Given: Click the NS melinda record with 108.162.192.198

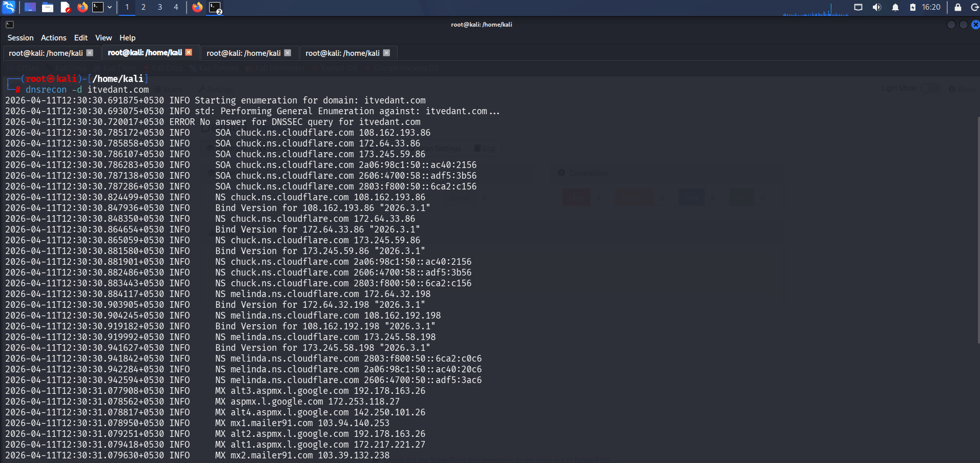Looking at the screenshot, I should tap(223, 315).
